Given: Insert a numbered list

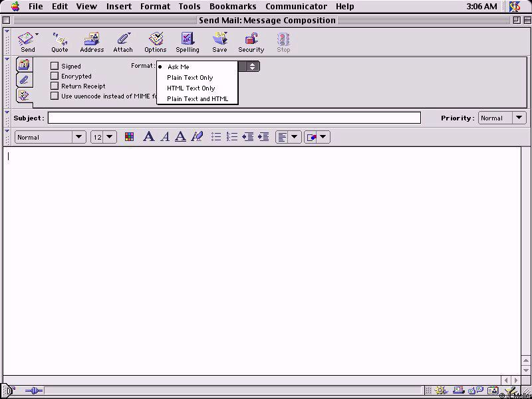Looking at the screenshot, I should click(232, 137).
